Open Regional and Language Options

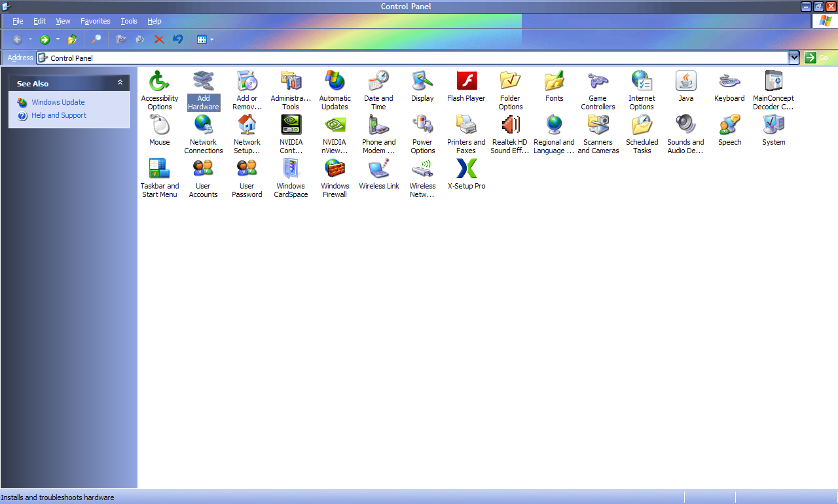554,134
